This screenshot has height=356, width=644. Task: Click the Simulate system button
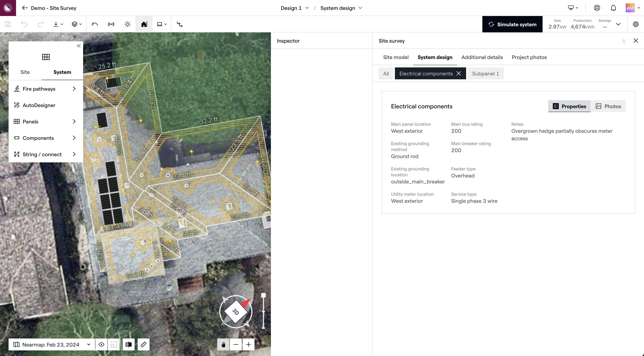512,24
